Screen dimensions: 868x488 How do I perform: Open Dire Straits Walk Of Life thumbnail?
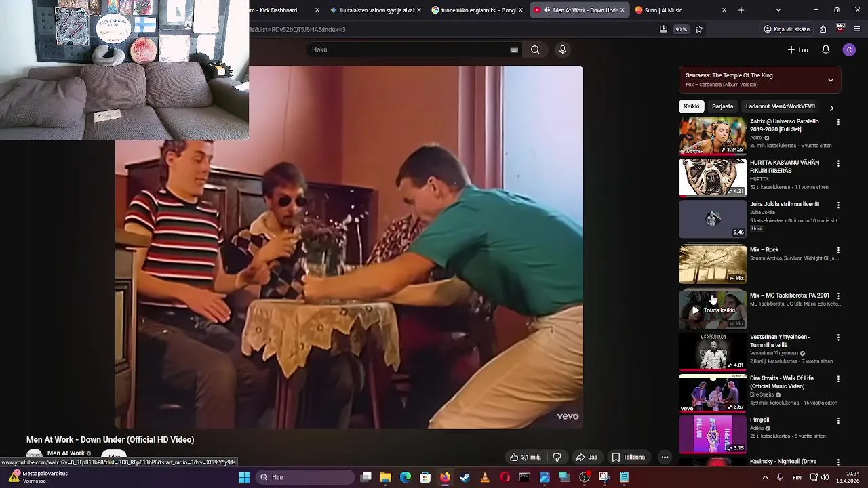[713, 392]
